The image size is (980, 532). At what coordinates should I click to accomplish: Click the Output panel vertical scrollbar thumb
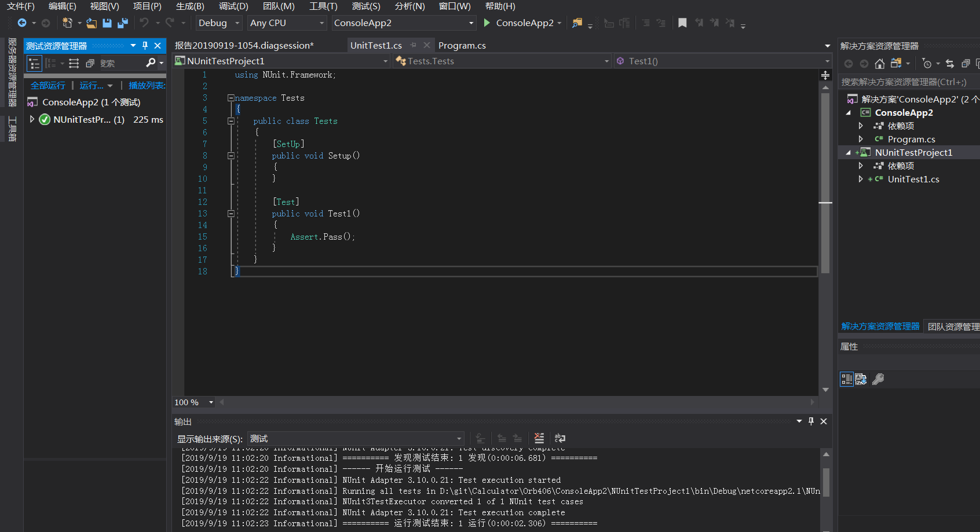coord(826,483)
